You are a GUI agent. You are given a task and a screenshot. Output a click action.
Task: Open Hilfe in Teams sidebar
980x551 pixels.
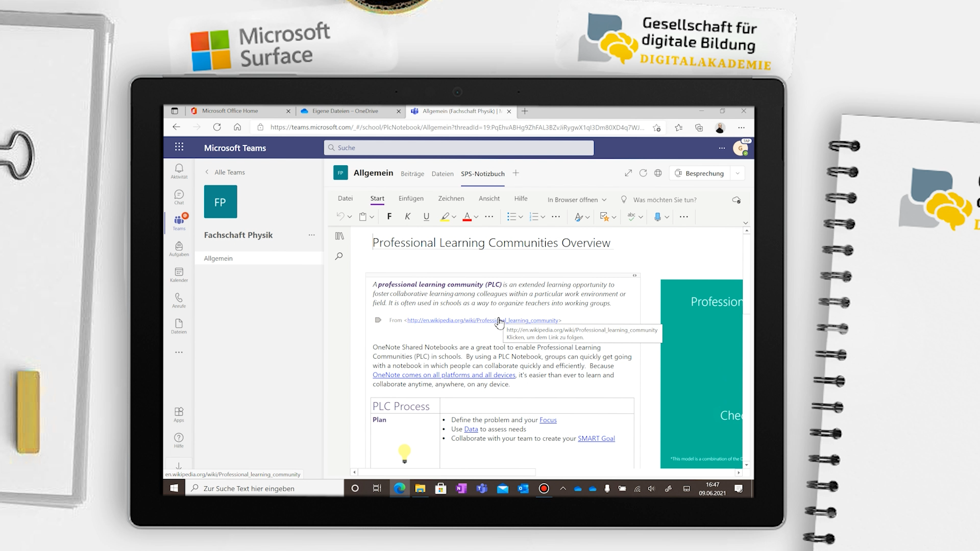click(x=179, y=440)
